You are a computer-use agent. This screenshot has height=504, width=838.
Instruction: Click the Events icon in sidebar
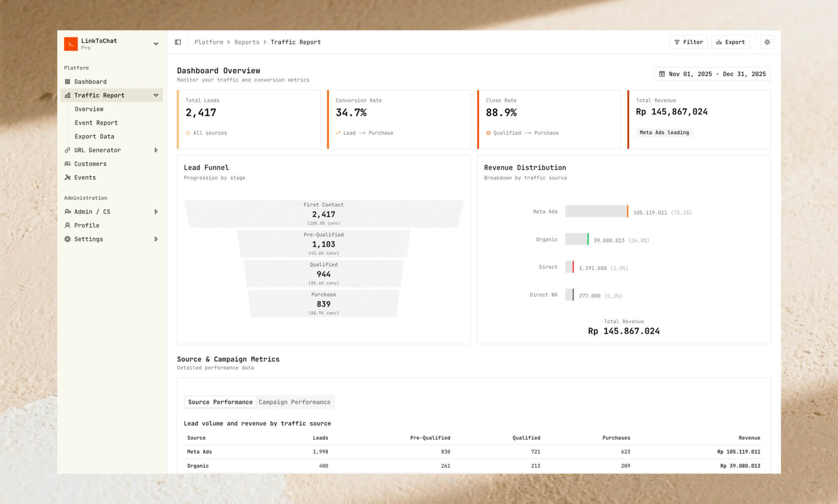pos(68,178)
